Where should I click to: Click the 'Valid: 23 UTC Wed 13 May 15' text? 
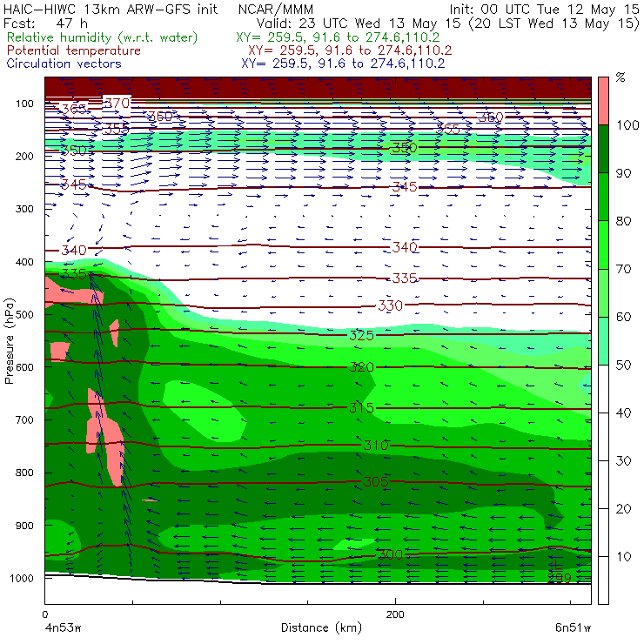coord(359,23)
